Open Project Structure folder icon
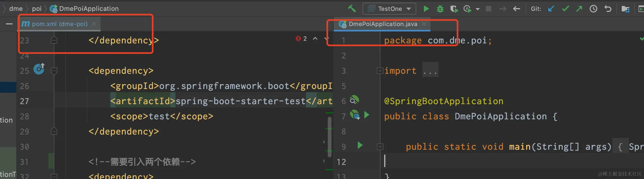The width and height of the screenshot is (644, 179). tap(626, 9)
